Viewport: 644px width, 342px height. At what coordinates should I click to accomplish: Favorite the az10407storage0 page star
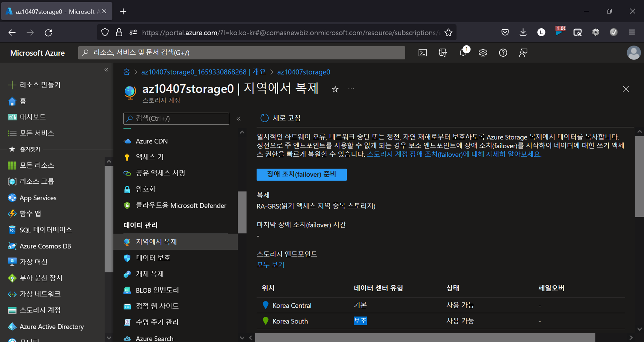[335, 89]
